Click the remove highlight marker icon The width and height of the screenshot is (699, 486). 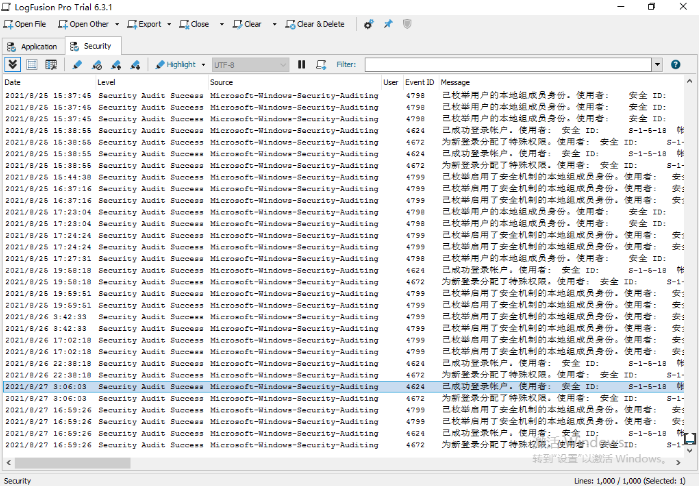tap(97, 65)
